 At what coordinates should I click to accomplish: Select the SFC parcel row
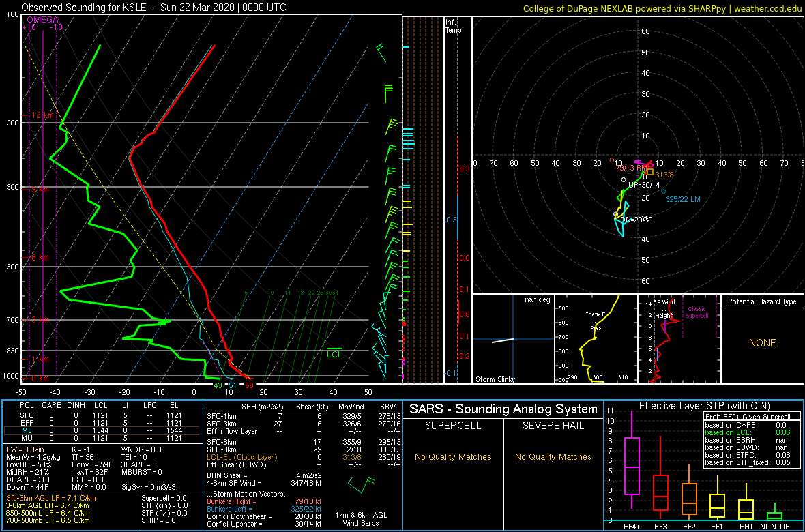101,415
